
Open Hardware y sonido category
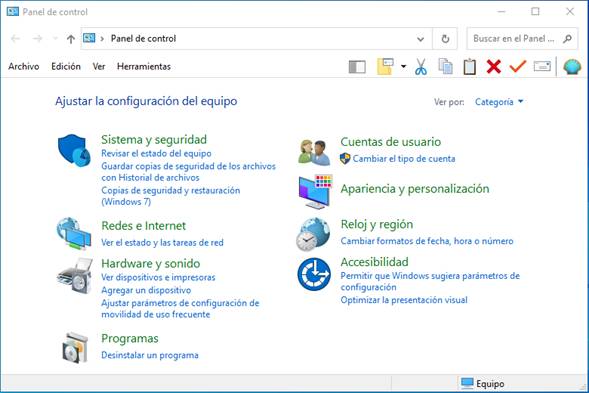click(x=151, y=263)
